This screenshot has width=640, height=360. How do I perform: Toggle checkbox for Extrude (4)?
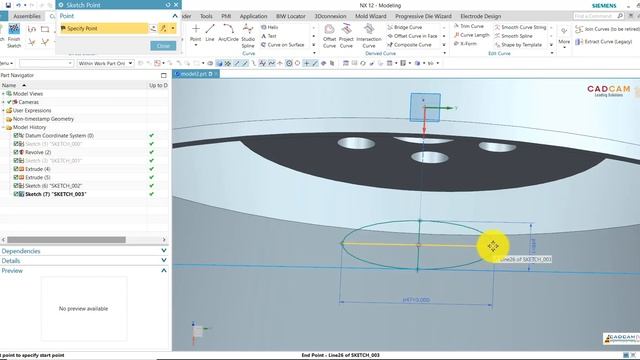click(x=16, y=169)
